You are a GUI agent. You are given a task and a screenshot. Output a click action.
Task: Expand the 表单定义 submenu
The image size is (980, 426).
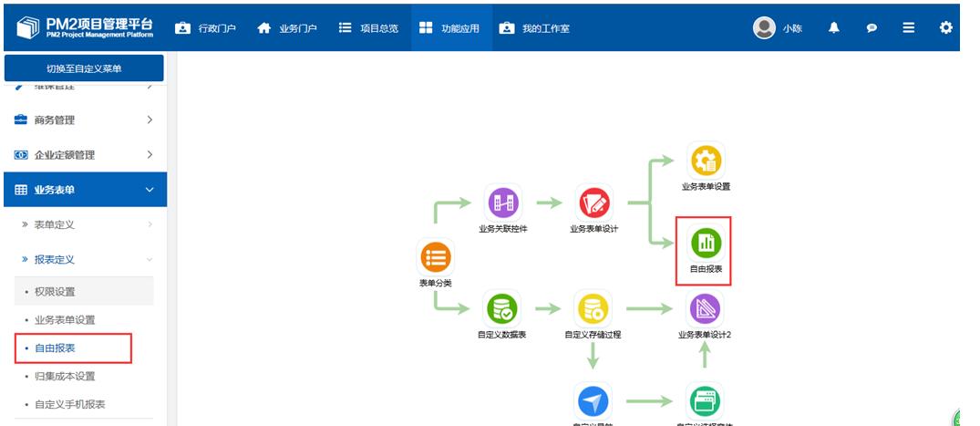pyautogui.click(x=84, y=224)
